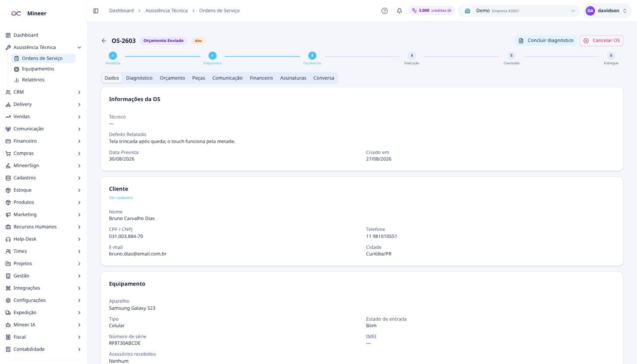Click the Mineer logo icon
The width and height of the screenshot is (637, 364).
pyautogui.click(x=16, y=14)
